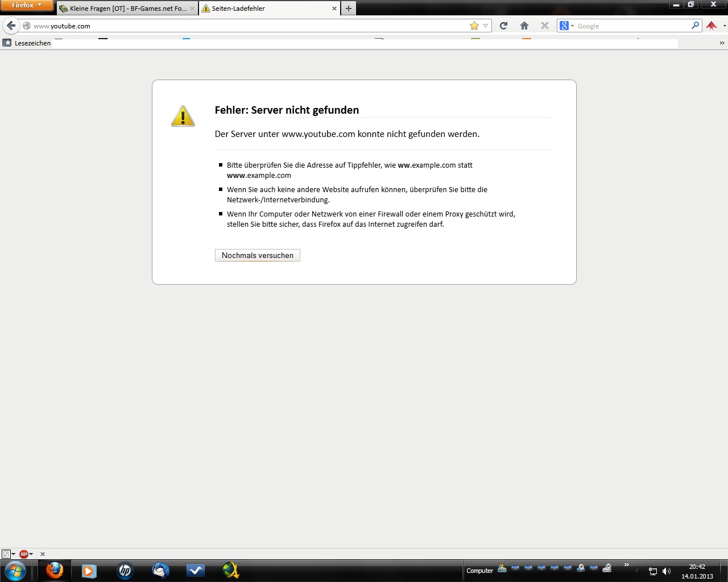Open Thunderbird mail from the taskbar
Viewport: 728px width, 582px height.
[x=160, y=570]
